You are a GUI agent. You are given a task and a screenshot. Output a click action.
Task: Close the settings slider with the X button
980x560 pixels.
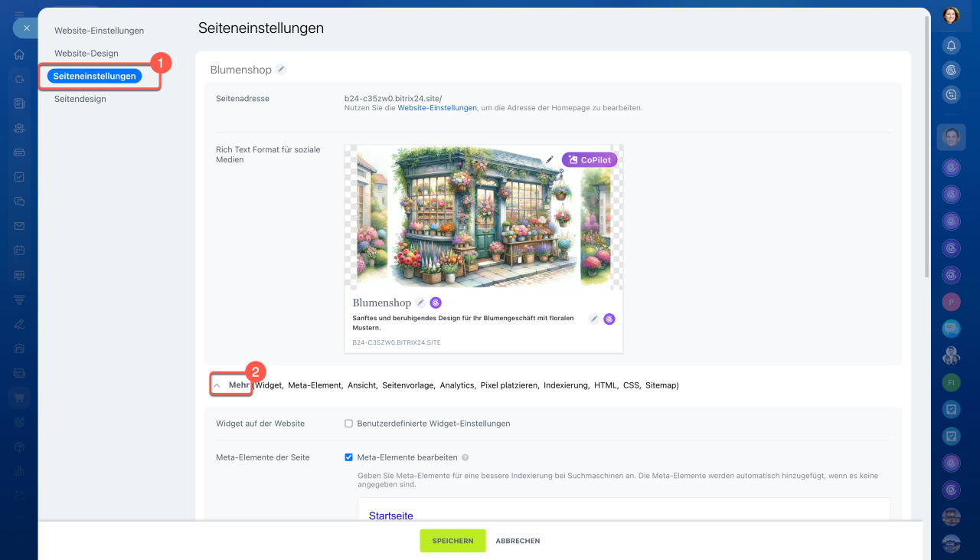pyautogui.click(x=26, y=28)
